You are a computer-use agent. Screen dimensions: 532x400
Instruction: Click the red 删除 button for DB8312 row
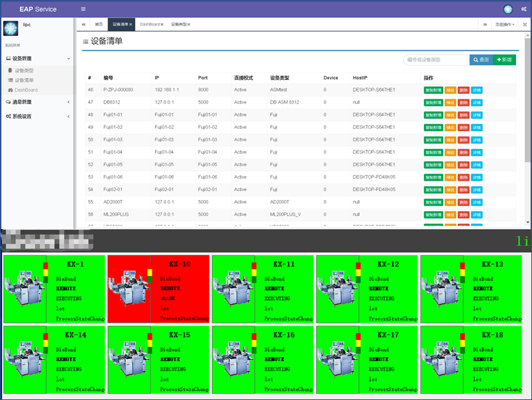click(463, 102)
